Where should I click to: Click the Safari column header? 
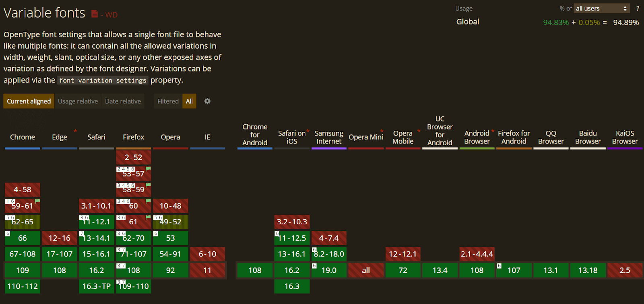[97, 137]
